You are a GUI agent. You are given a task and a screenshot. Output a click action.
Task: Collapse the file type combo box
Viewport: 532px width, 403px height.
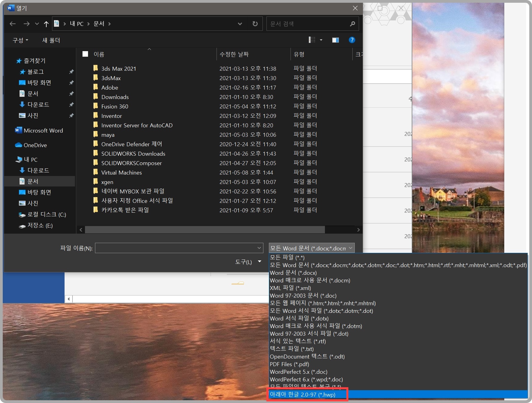click(x=351, y=248)
